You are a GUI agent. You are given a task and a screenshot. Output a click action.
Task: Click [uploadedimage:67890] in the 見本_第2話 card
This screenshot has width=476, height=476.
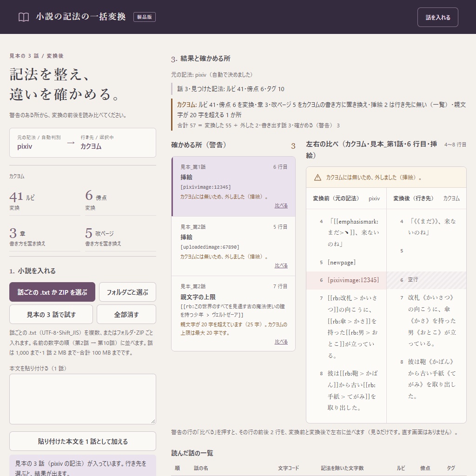coord(210,247)
